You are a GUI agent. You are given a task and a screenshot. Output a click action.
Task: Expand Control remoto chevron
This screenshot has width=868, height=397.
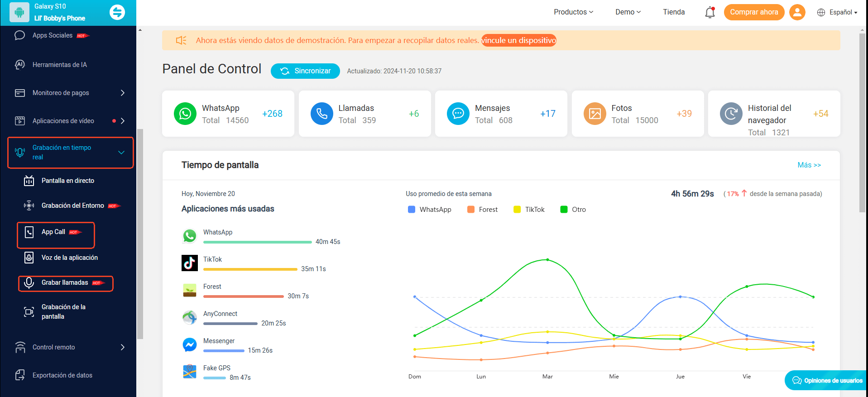pyautogui.click(x=122, y=347)
